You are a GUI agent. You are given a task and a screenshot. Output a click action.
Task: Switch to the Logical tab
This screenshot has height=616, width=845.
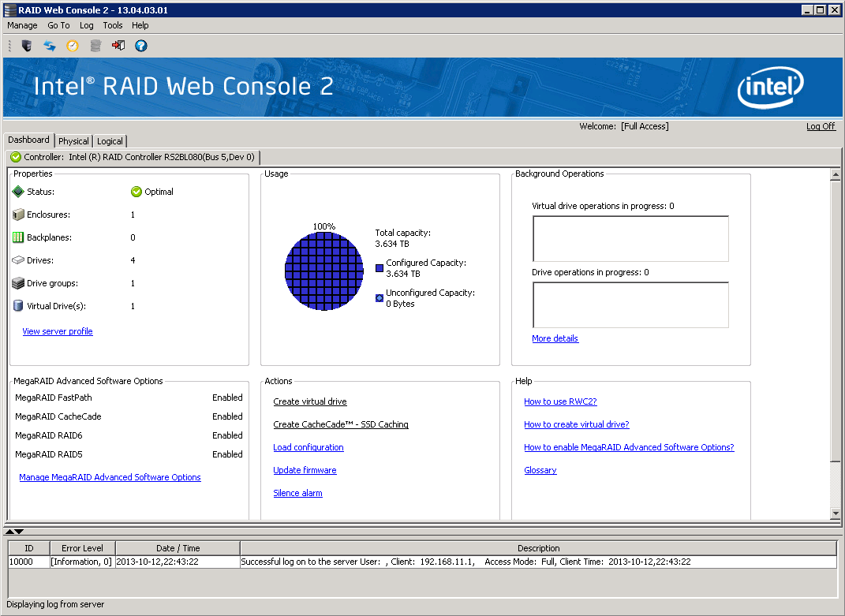point(110,141)
